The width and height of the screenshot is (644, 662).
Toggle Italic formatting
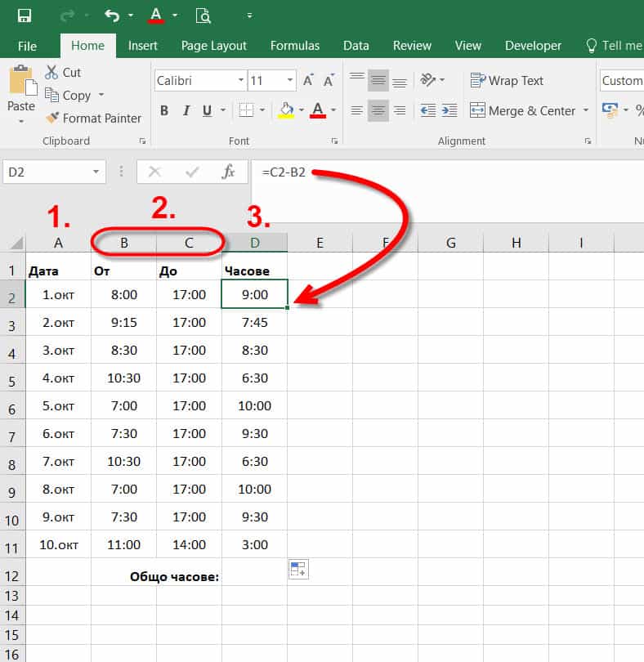(x=186, y=110)
